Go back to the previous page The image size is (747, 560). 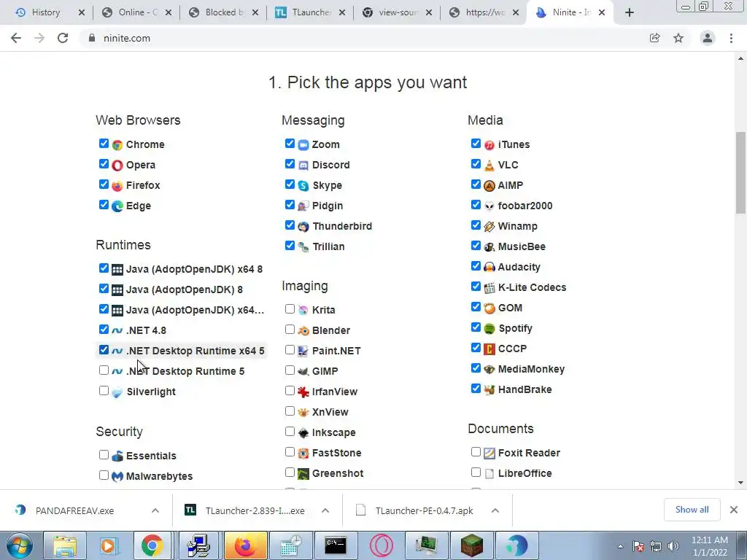click(16, 38)
